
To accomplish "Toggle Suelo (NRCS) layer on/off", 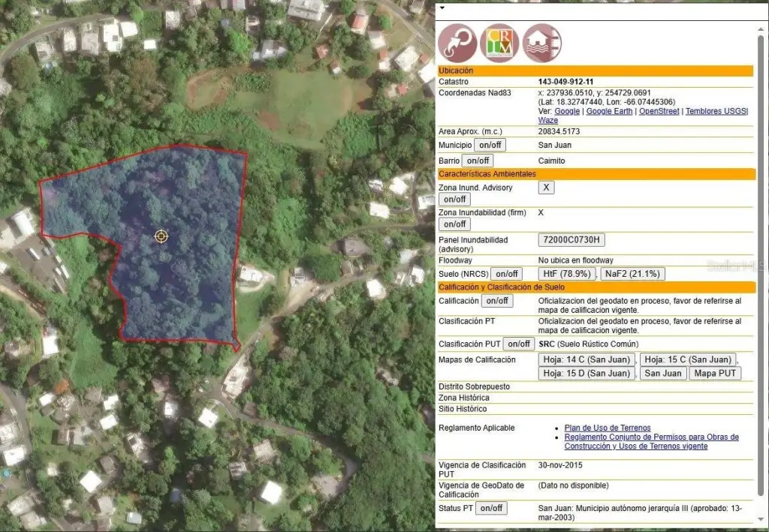I will 506,274.
